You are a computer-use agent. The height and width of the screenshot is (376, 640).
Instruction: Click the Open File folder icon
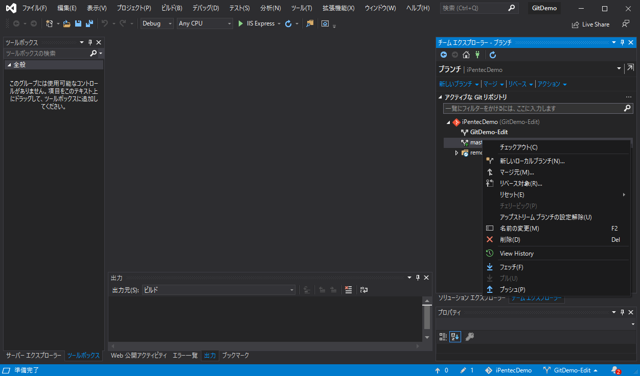67,24
